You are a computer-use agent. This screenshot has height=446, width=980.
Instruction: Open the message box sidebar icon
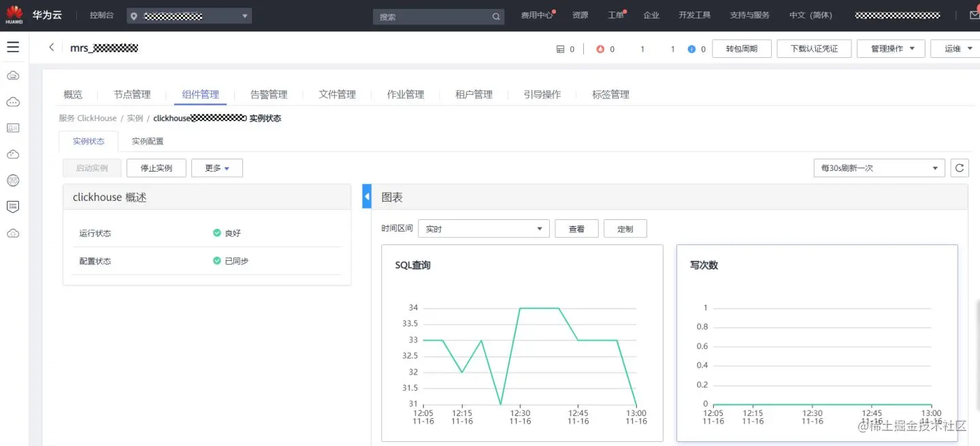(x=13, y=206)
